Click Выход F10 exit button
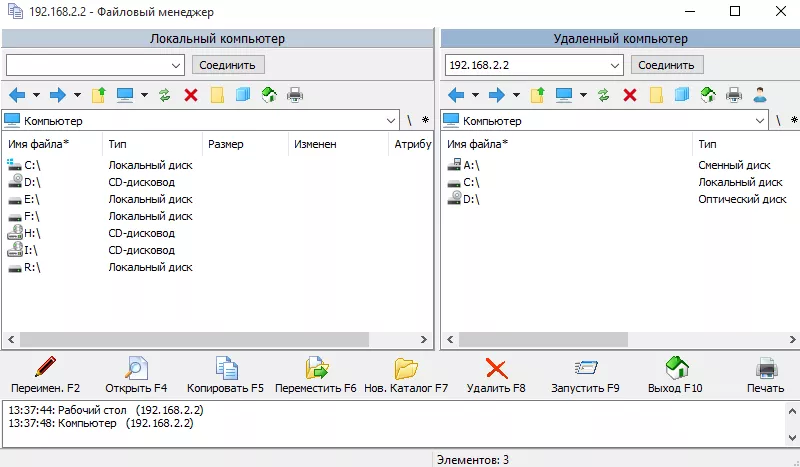 (x=676, y=375)
